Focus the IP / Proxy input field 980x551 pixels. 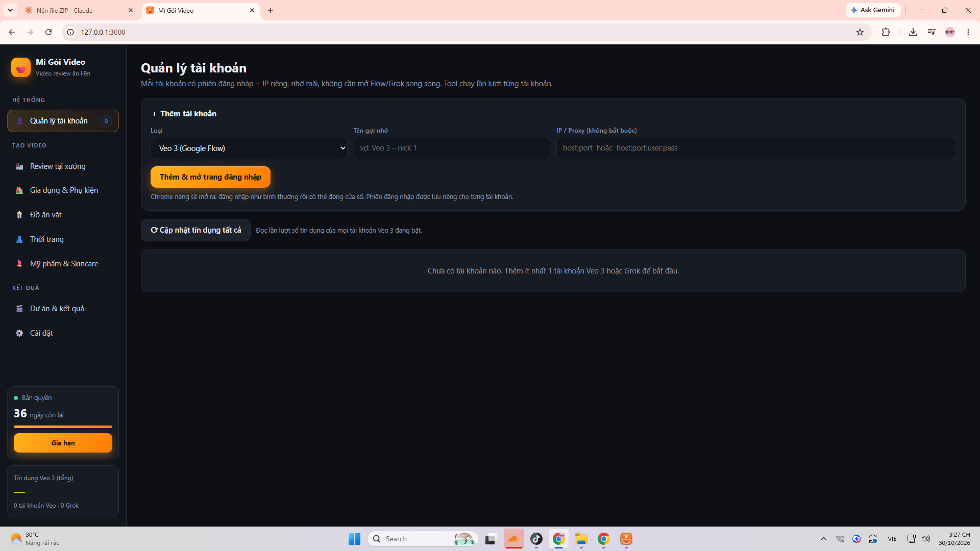click(756, 148)
